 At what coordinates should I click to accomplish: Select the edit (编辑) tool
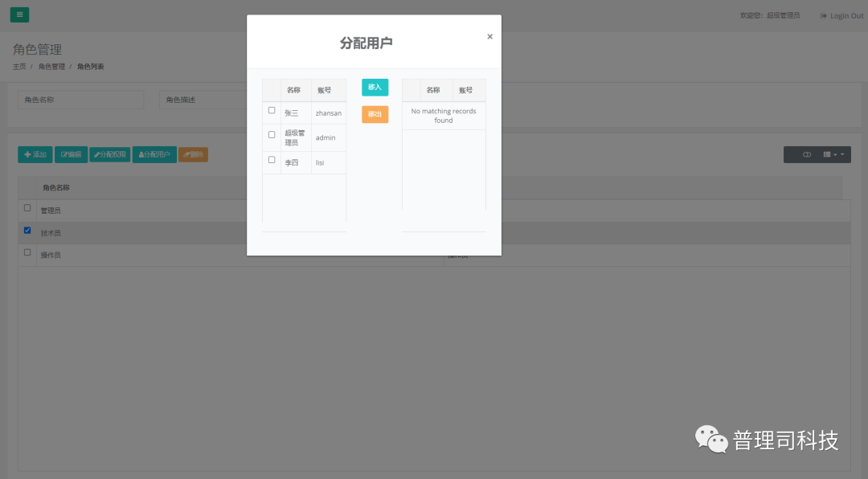click(71, 154)
